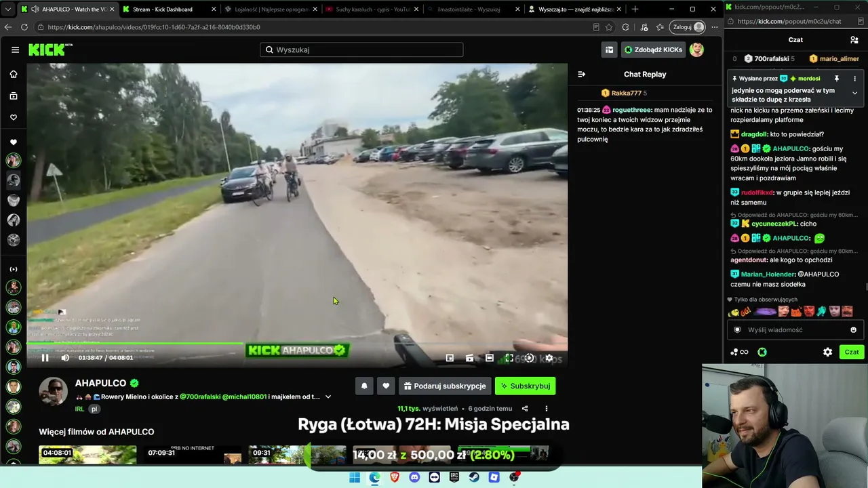Share the video via share icon
The image size is (868, 488).
coord(525,409)
